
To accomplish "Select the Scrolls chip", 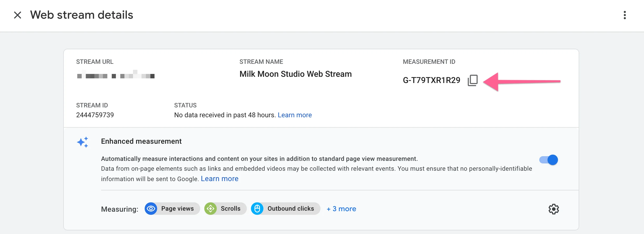I will tap(225, 209).
